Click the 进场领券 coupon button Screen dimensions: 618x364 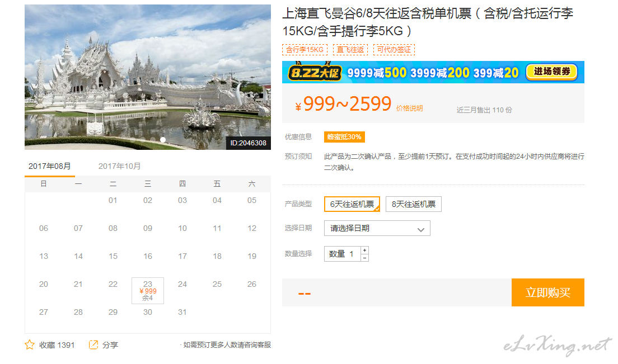click(x=552, y=72)
